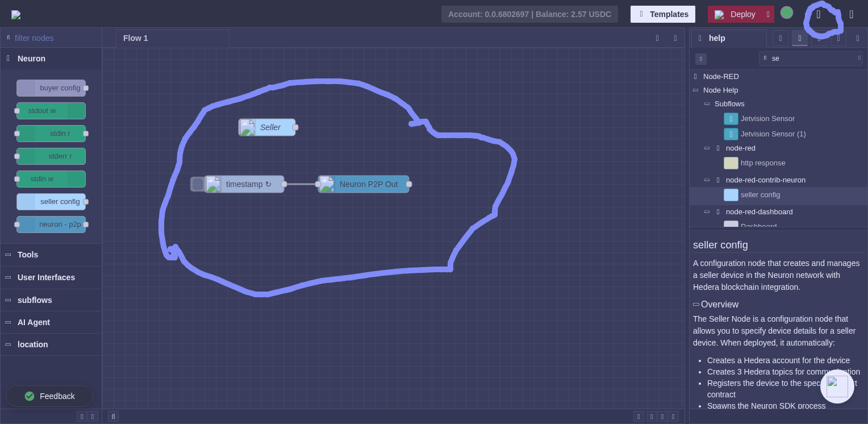Open the list of flows button
868x424 pixels.
point(675,38)
